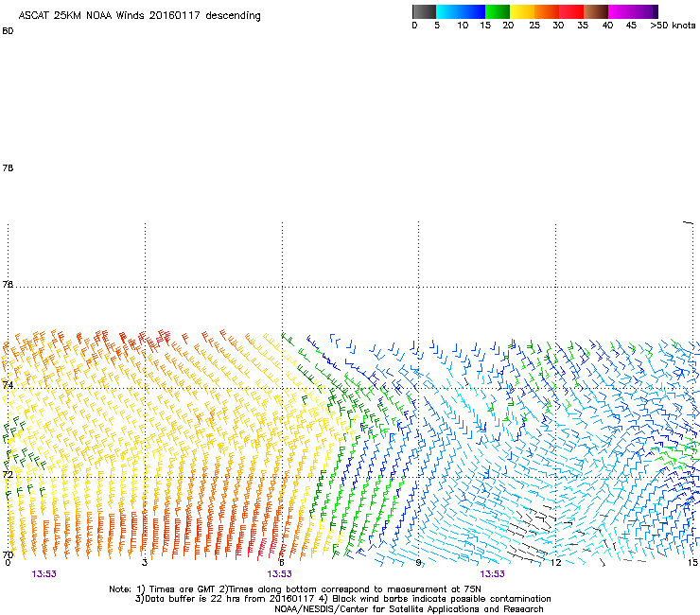Viewport: 700px width, 615px height.
Task: Click the latitude axis label '70'
Action: click(x=8, y=554)
